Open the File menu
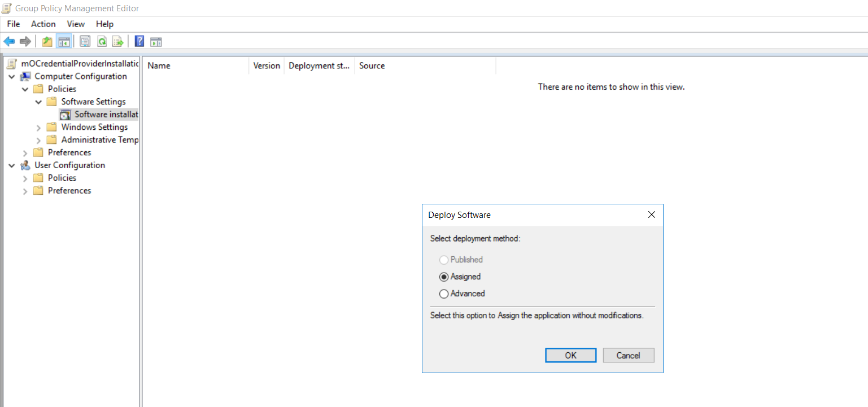This screenshot has width=868, height=407. pos(13,24)
